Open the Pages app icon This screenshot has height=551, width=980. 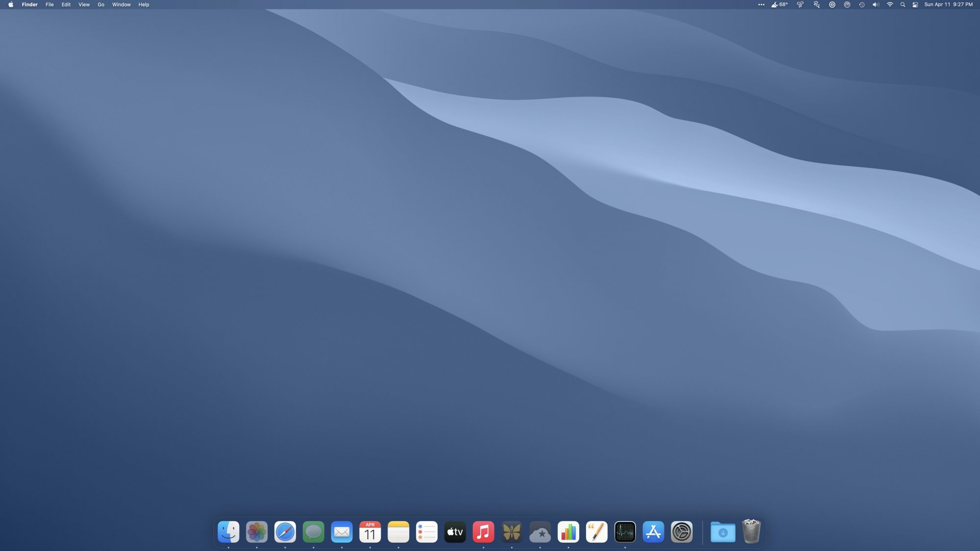pyautogui.click(x=596, y=532)
